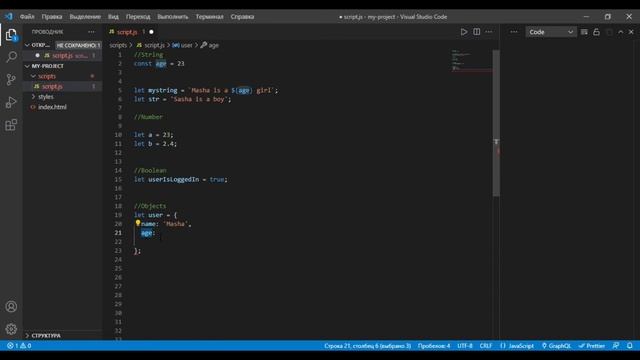The height and width of the screenshot is (360, 640).
Task: Collapse the MY-PROJECT folder section
Action: pyautogui.click(x=27, y=66)
